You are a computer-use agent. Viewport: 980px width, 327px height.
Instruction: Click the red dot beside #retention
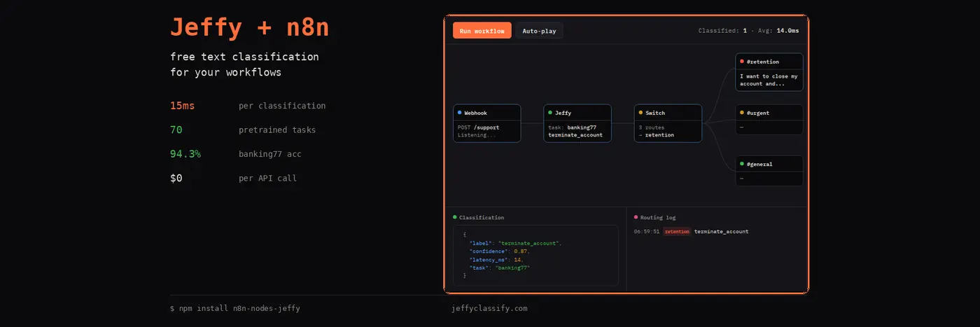tap(742, 62)
